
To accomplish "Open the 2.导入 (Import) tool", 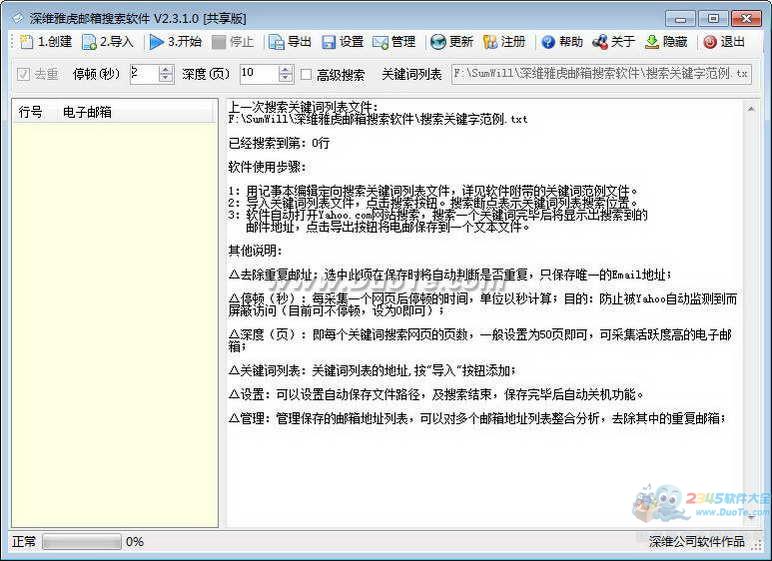I will click(108, 42).
